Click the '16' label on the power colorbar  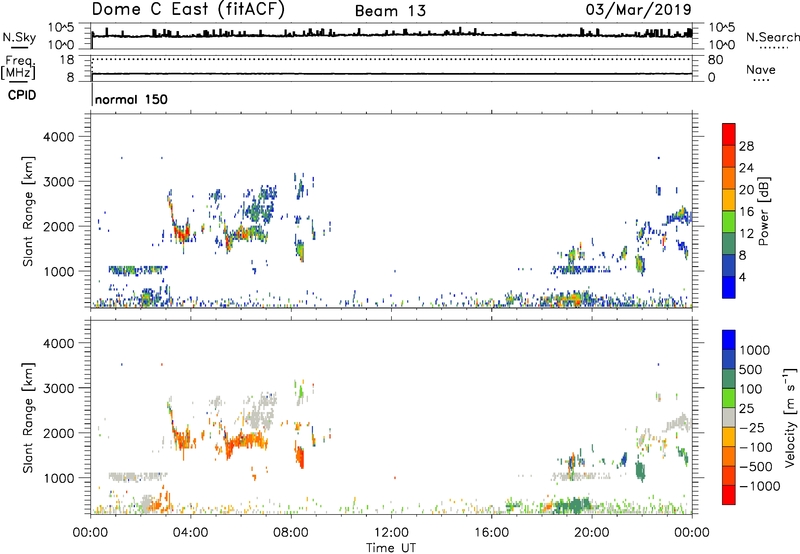click(746, 212)
